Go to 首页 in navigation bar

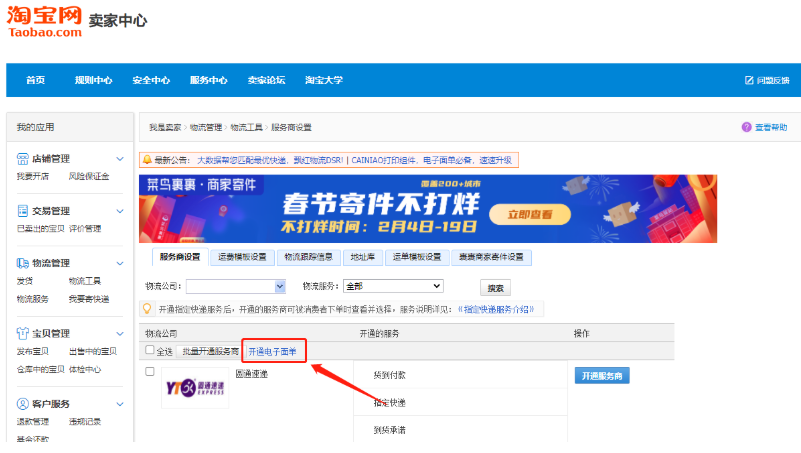click(35, 80)
